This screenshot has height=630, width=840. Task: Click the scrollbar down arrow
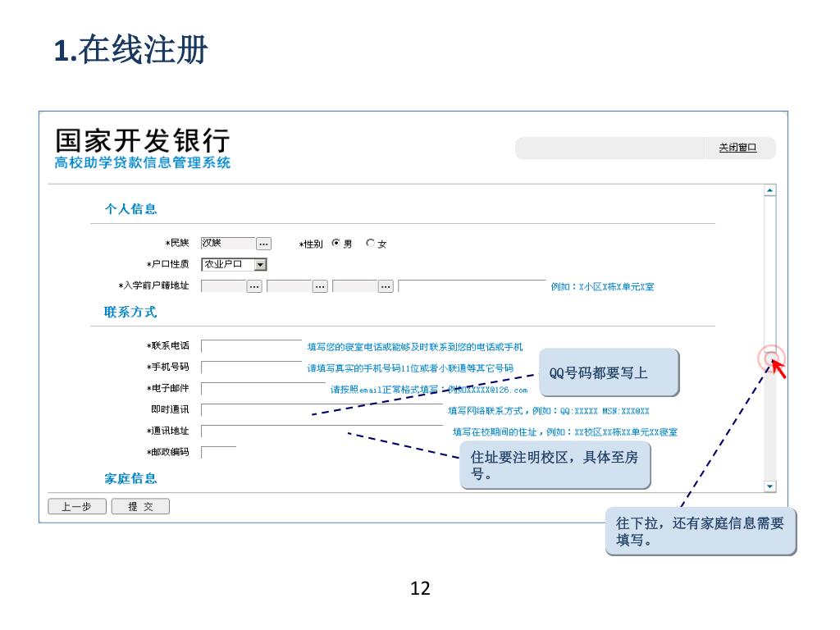769,486
